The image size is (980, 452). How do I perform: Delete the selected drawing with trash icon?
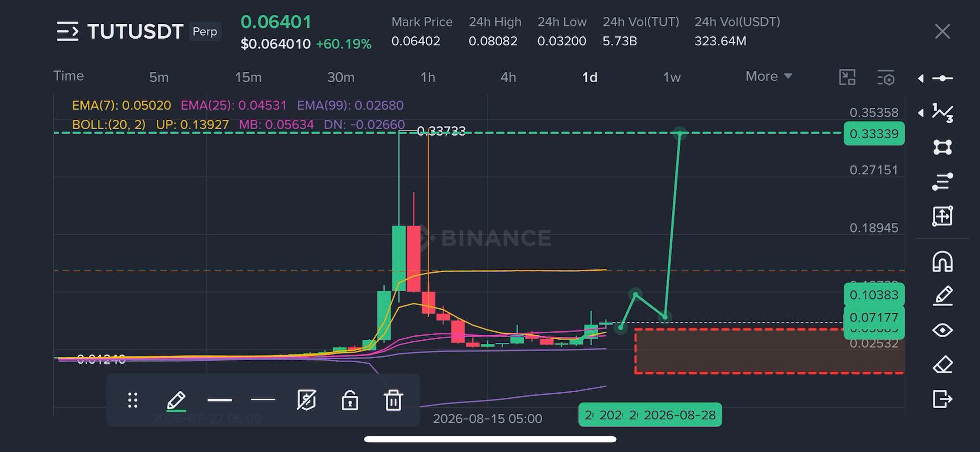coord(394,400)
